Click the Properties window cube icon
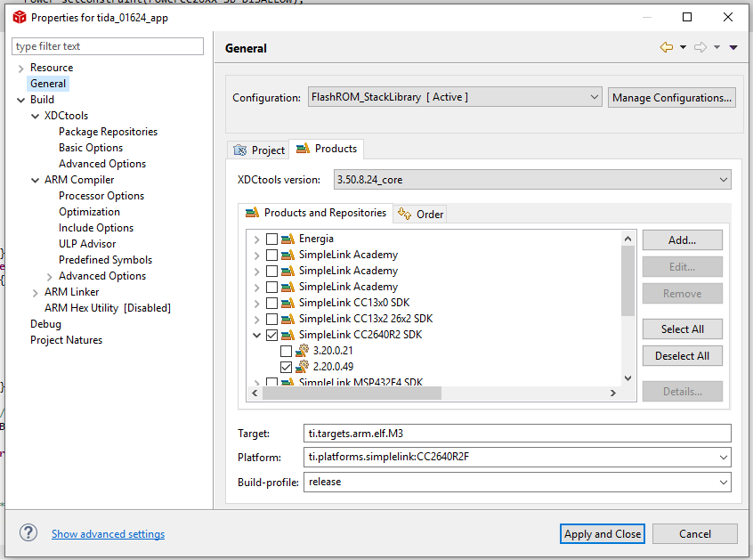The height and width of the screenshot is (560, 753). pyautogui.click(x=20, y=17)
